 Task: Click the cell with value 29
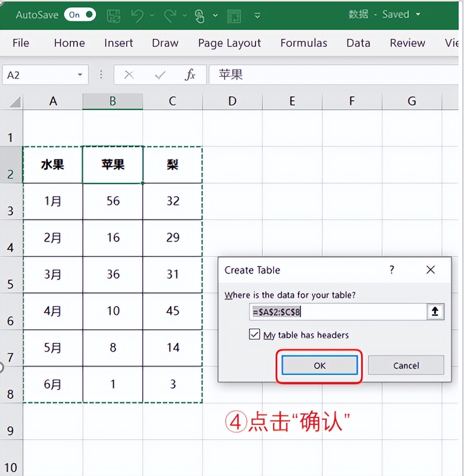coord(172,238)
